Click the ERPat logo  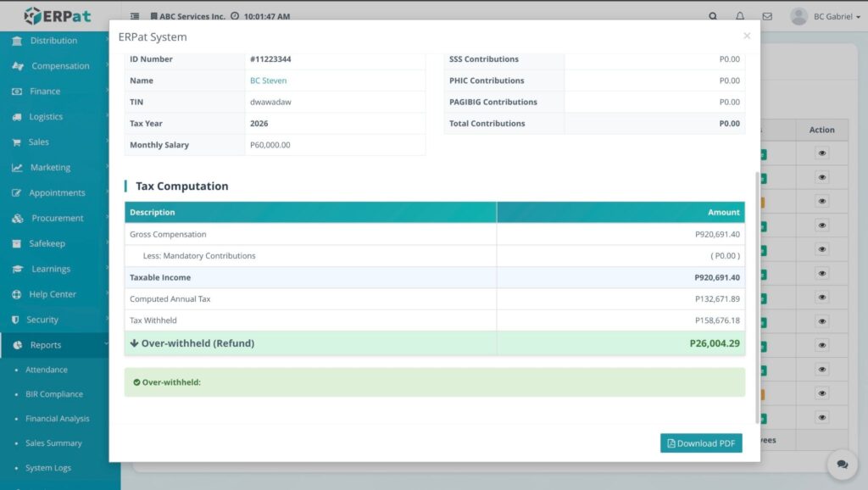click(58, 15)
